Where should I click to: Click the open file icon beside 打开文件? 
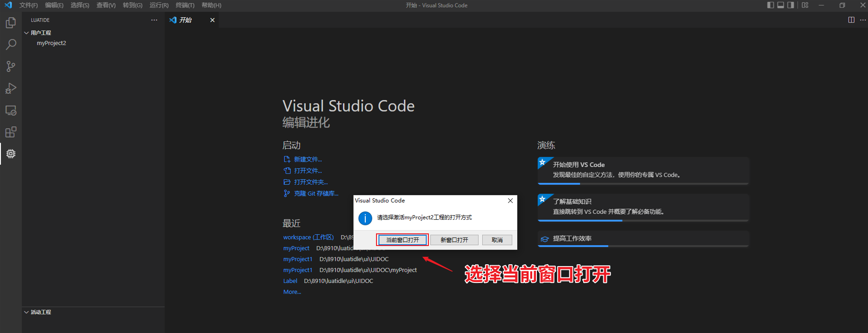[x=287, y=171]
